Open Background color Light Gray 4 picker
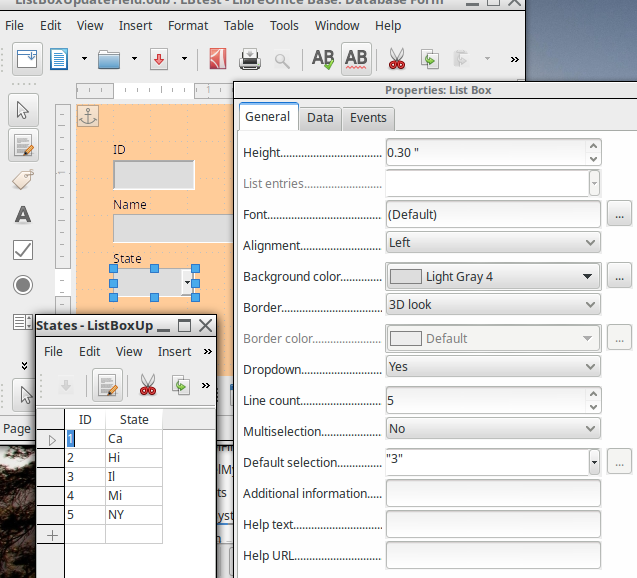Image resolution: width=637 pixels, height=578 pixels. click(x=493, y=276)
